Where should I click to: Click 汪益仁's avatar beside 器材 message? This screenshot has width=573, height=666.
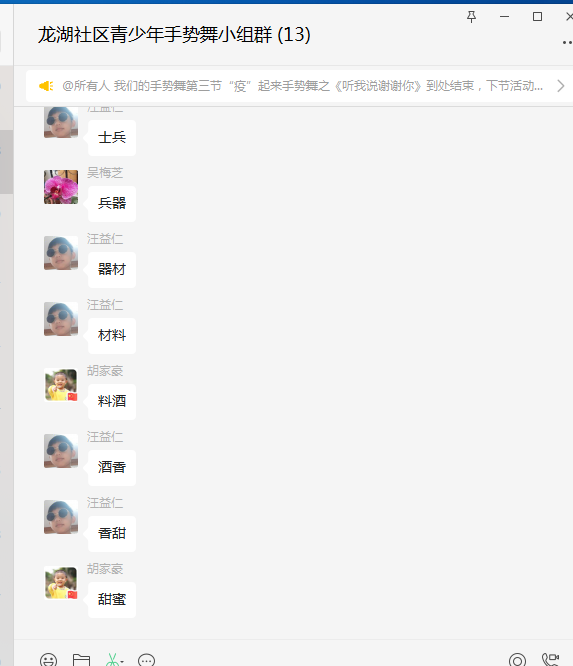[x=61, y=253]
